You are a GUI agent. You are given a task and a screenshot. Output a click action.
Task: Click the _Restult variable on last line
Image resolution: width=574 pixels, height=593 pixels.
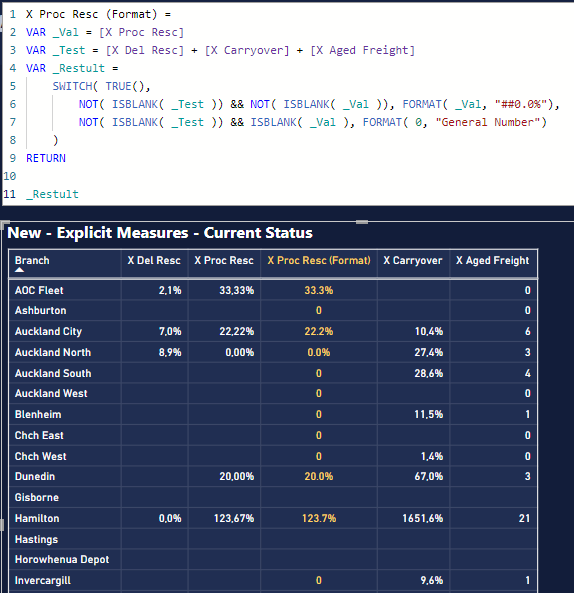(x=52, y=194)
